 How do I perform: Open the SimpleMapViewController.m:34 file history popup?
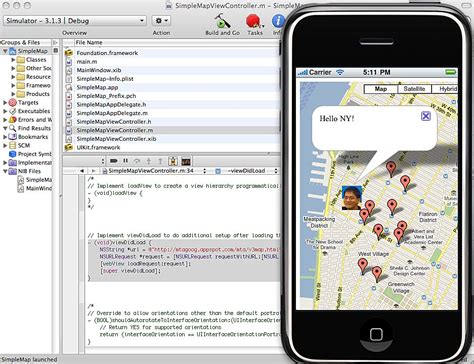click(154, 171)
